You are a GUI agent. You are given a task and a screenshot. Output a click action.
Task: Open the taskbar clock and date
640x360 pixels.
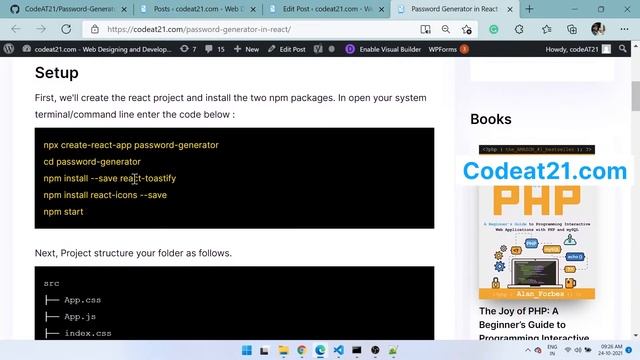click(611, 350)
